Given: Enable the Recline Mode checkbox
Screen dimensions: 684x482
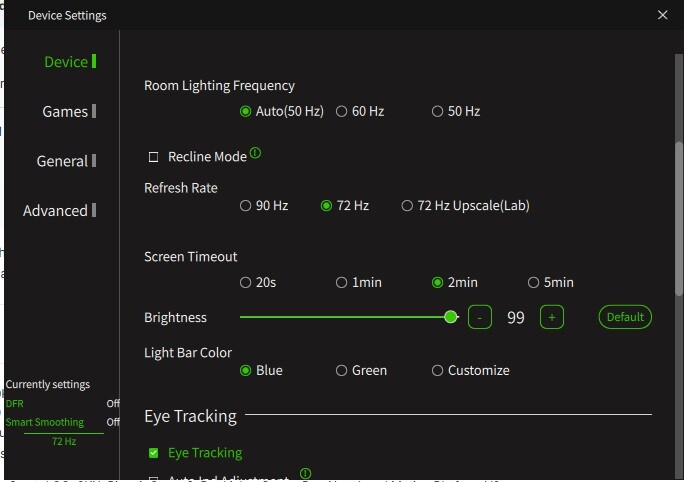Looking at the screenshot, I should (x=153, y=157).
